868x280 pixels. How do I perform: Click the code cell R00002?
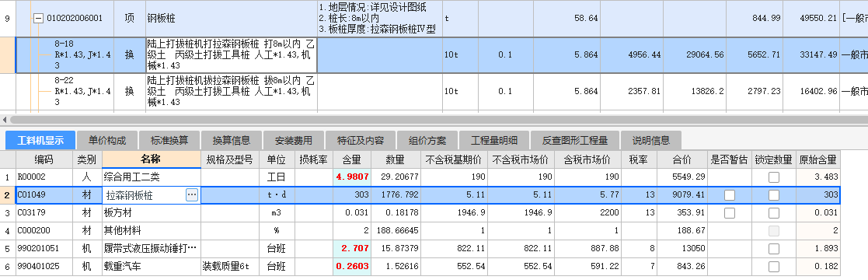click(44, 177)
